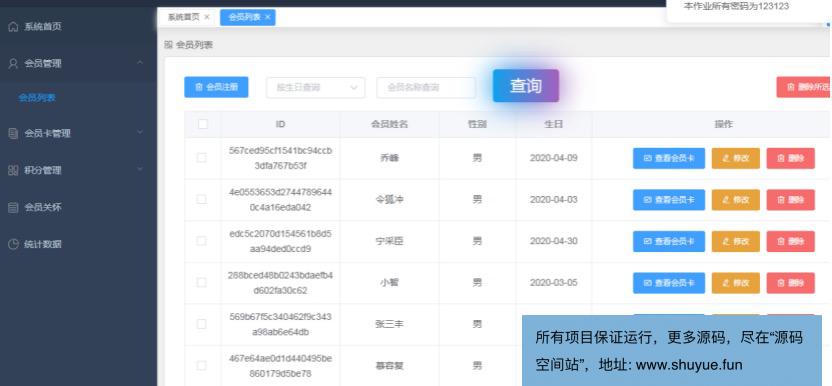
Task: Close the 会员列表 tab
Action: (268, 17)
